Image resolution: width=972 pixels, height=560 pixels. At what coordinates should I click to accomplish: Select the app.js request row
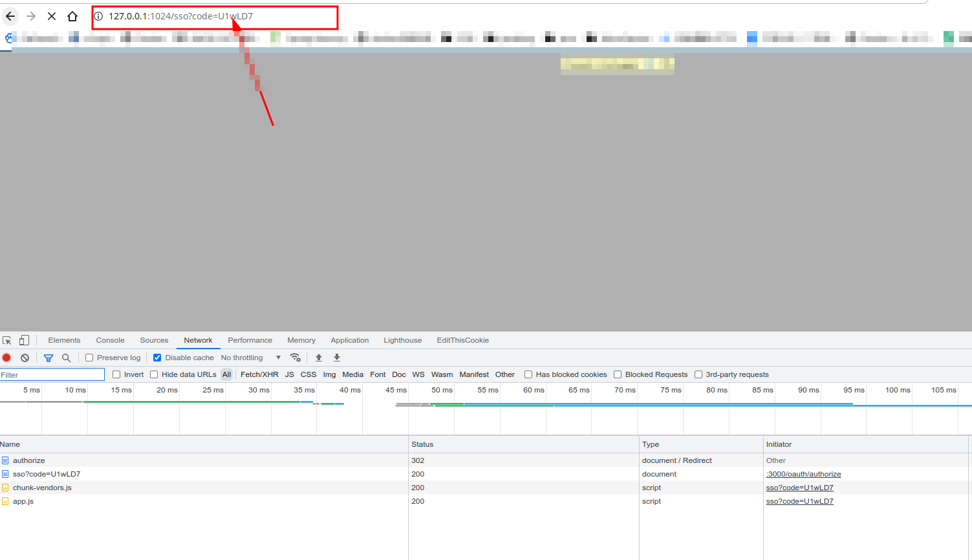(x=485, y=501)
